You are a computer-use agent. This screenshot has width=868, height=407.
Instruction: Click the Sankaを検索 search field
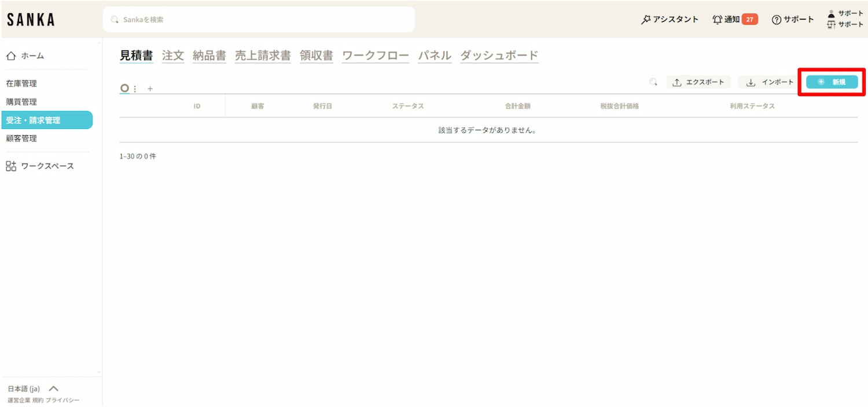pyautogui.click(x=259, y=20)
